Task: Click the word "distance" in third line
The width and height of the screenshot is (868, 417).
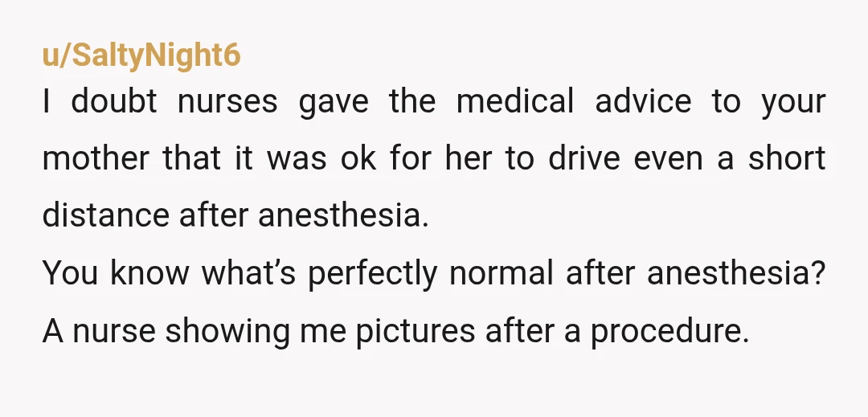Action: click(106, 215)
